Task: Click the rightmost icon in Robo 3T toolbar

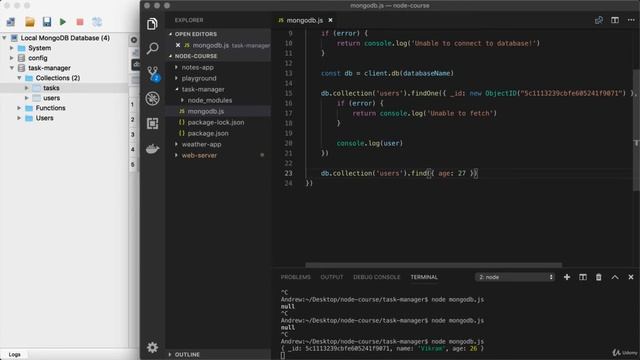Action: click(97, 22)
